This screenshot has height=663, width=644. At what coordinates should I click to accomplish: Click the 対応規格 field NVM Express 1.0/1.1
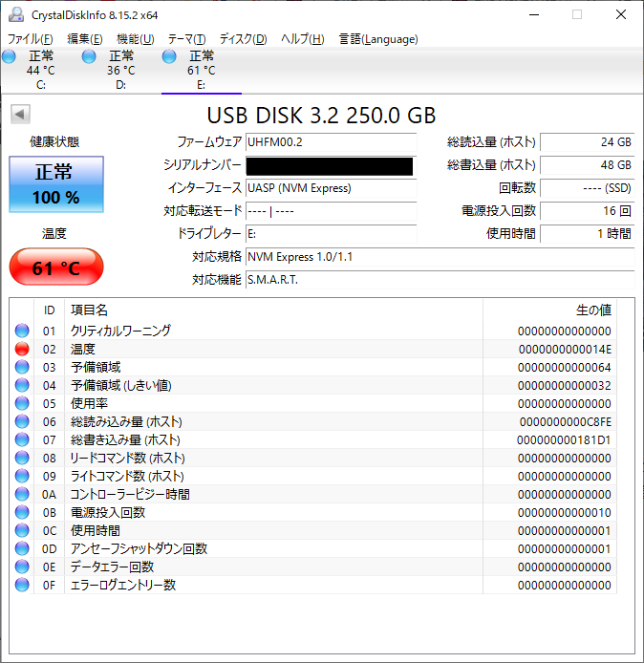pos(440,257)
